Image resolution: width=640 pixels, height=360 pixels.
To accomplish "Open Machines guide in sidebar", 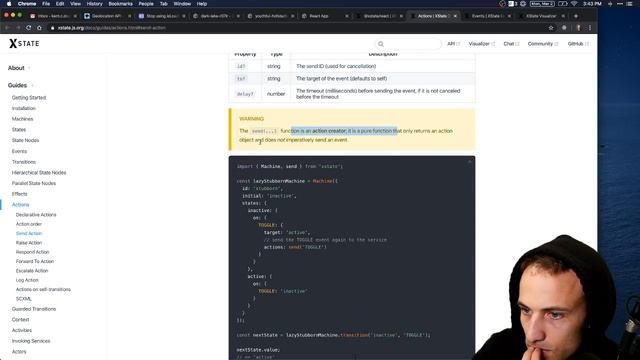I will pos(22,119).
